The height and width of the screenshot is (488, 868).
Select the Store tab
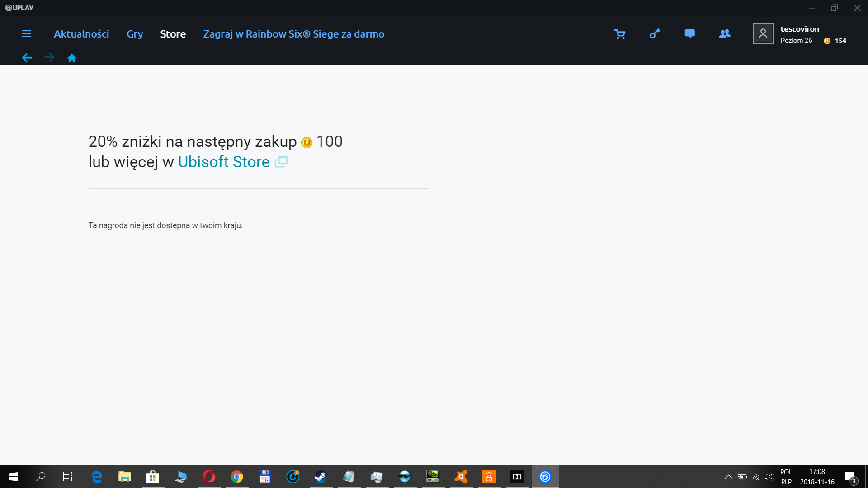point(173,34)
